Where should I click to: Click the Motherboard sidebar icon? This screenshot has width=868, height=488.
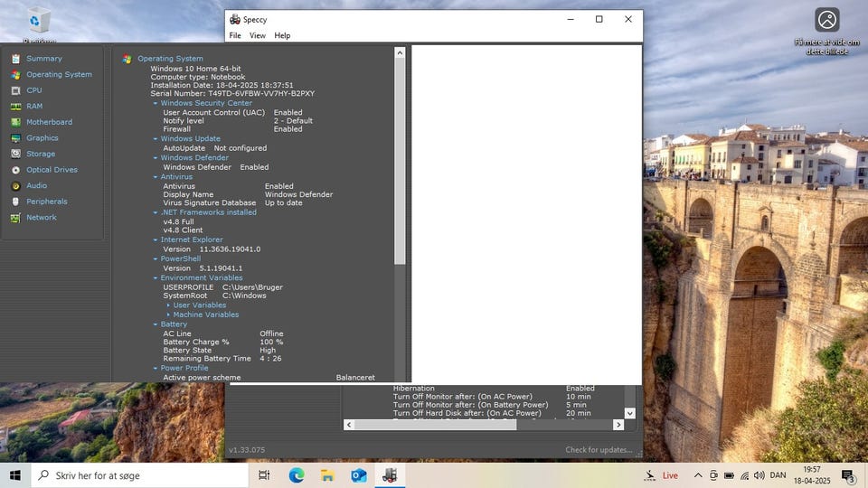[15, 122]
